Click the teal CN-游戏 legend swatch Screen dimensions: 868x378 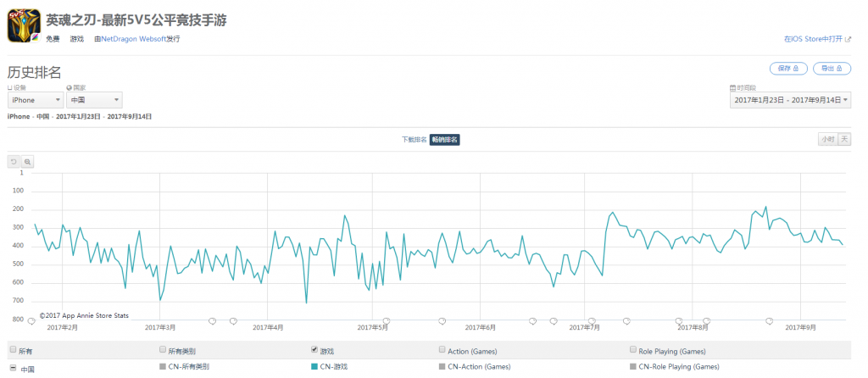click(x=314, y=366)
